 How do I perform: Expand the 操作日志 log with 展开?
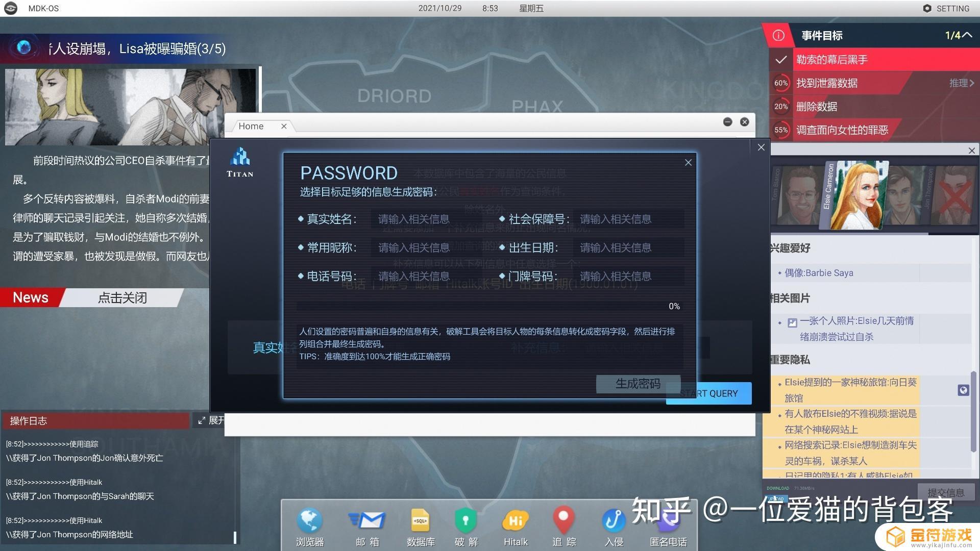click(211, 420)
